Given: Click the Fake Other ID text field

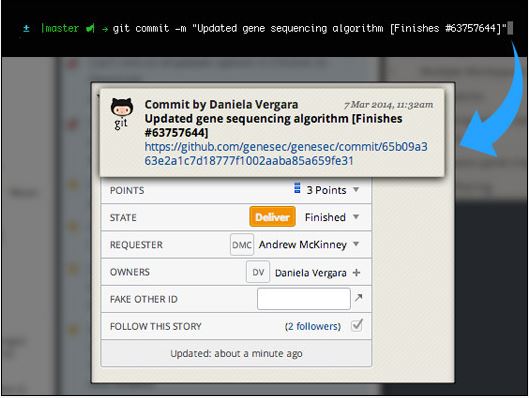Looking at the screenshot, I should 304,299.
